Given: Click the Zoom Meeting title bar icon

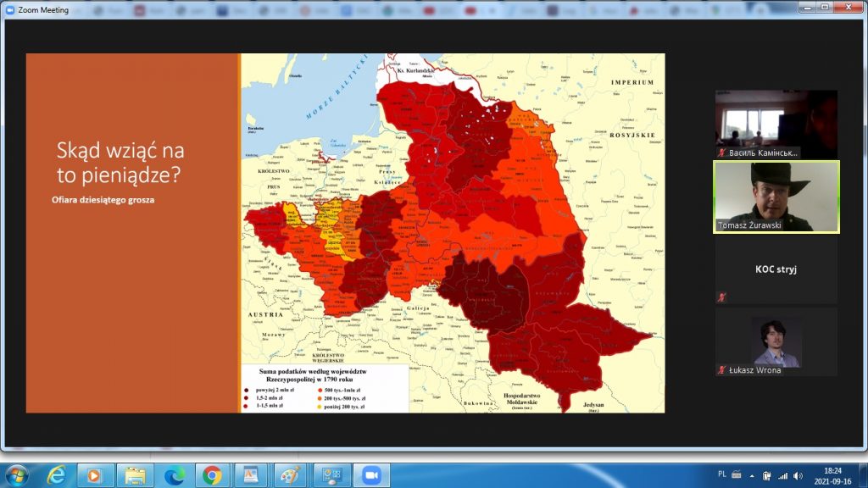Looking at the screenshot, I should (10, 8).
